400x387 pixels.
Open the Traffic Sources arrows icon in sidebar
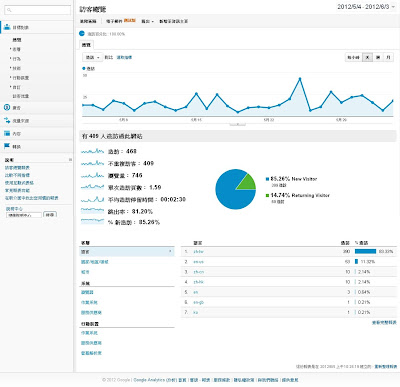coord(7,120)
